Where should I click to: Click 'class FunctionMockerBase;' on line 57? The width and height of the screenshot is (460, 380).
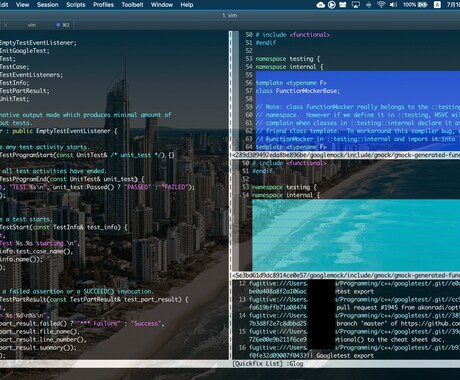[298, 91]
